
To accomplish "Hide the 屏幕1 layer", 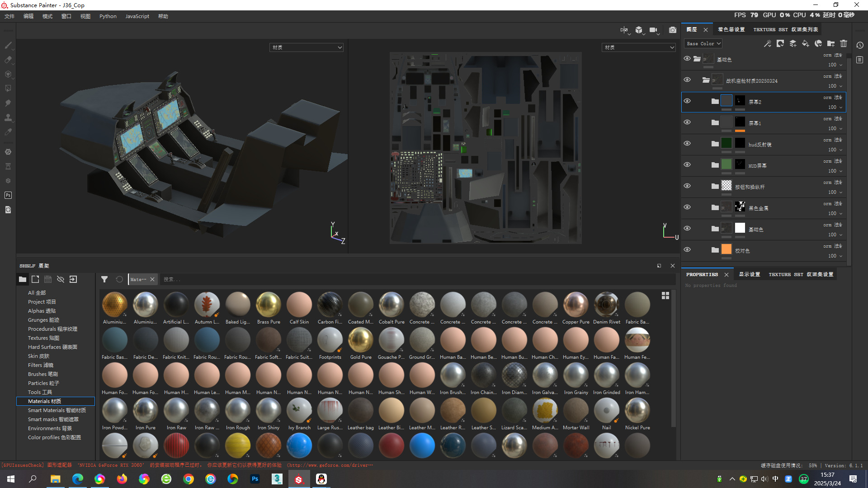I will coord(687,122).
